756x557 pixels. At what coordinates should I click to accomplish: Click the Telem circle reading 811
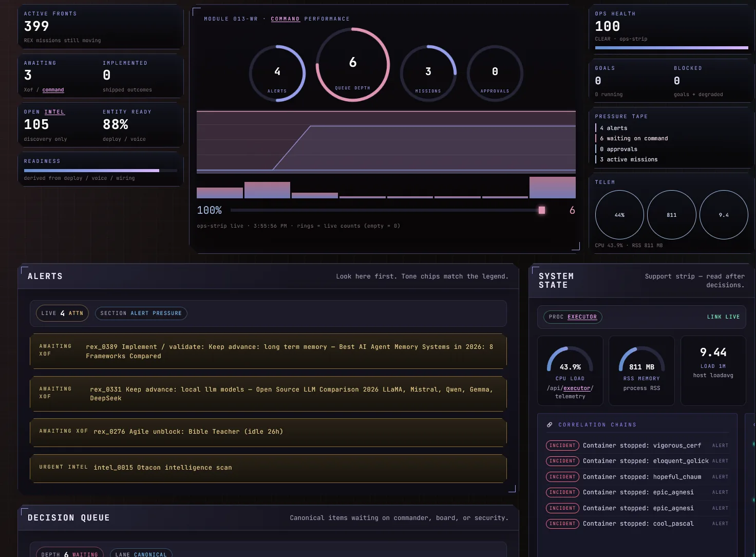click(x=672, y=215)
